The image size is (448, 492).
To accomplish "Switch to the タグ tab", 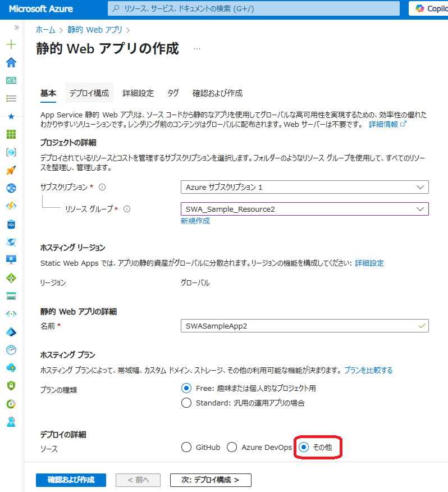I will point(173,93).
